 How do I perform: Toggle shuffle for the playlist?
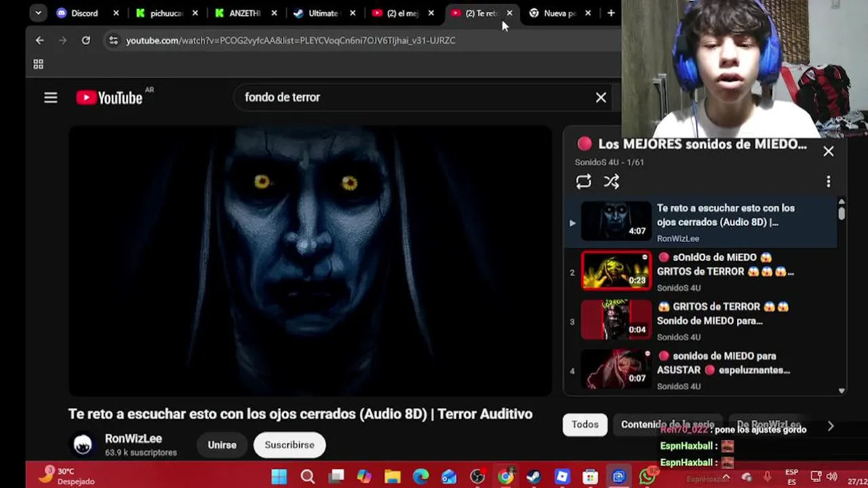pos(612,182)
